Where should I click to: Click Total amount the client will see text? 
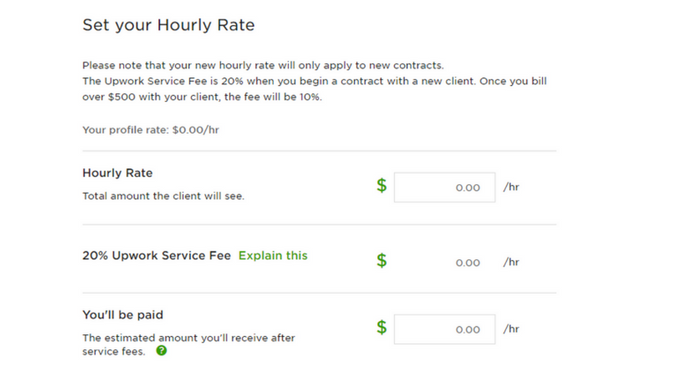point(163,196)
